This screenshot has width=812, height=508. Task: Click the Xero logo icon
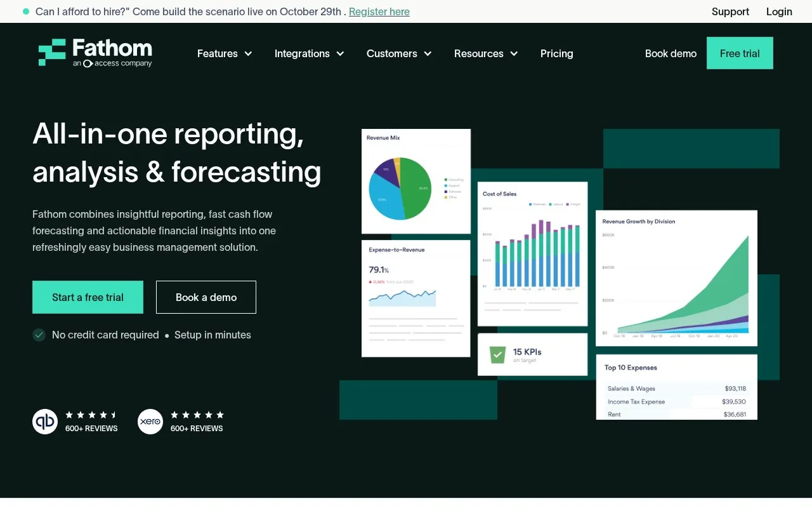pyautogui.click(x=150, y=422)
